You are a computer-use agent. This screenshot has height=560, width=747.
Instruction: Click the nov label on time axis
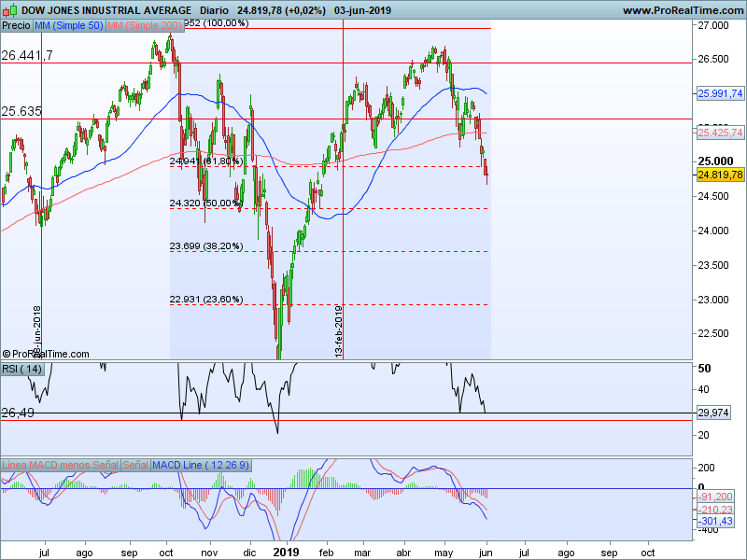[x=209, y=553]
